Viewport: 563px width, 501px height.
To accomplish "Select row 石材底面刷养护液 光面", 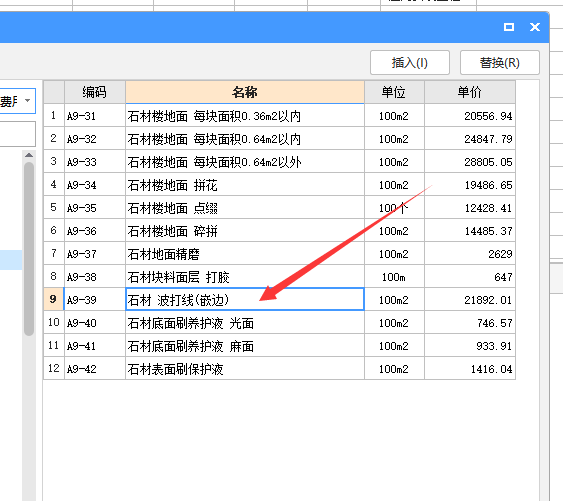I will [245, 323].
